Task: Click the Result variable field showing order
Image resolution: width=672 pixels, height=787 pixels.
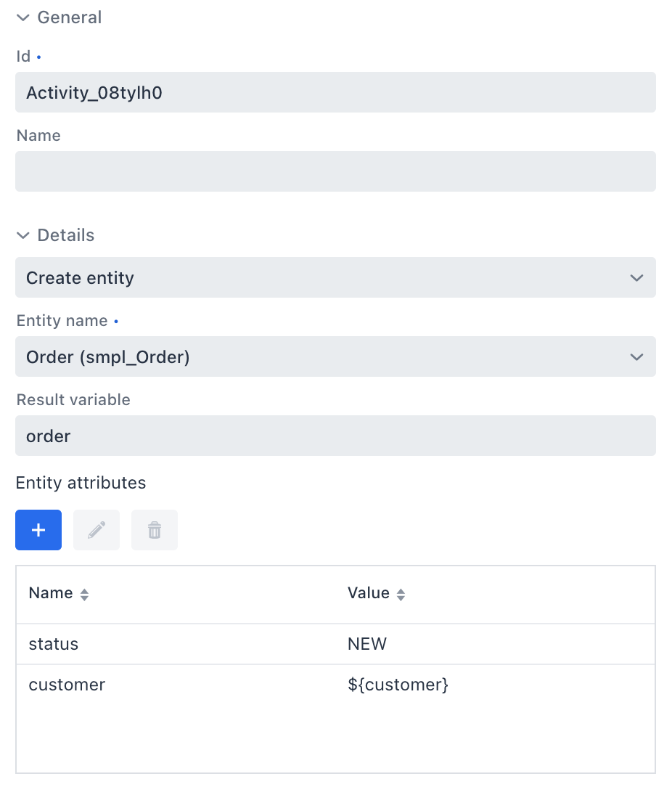Action: tap(335, 436)
